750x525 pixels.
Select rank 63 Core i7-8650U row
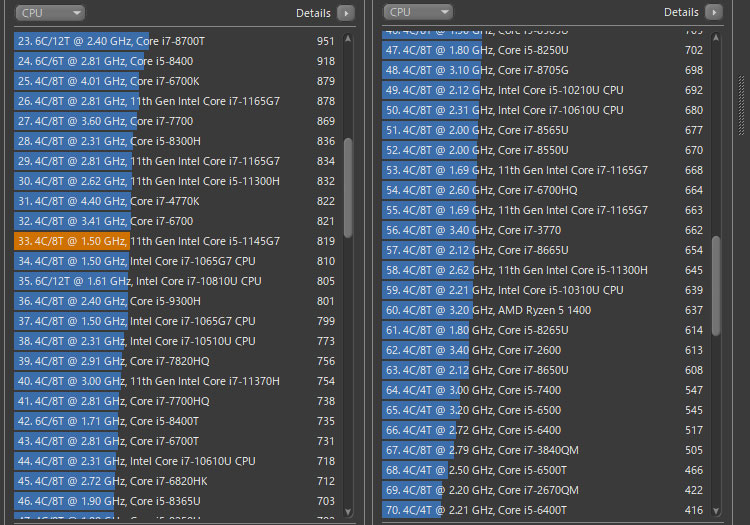tap(543, 371)
